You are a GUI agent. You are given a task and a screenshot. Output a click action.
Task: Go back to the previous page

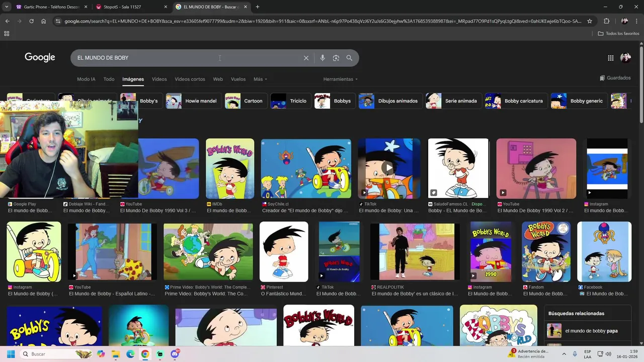coord(7,21)
